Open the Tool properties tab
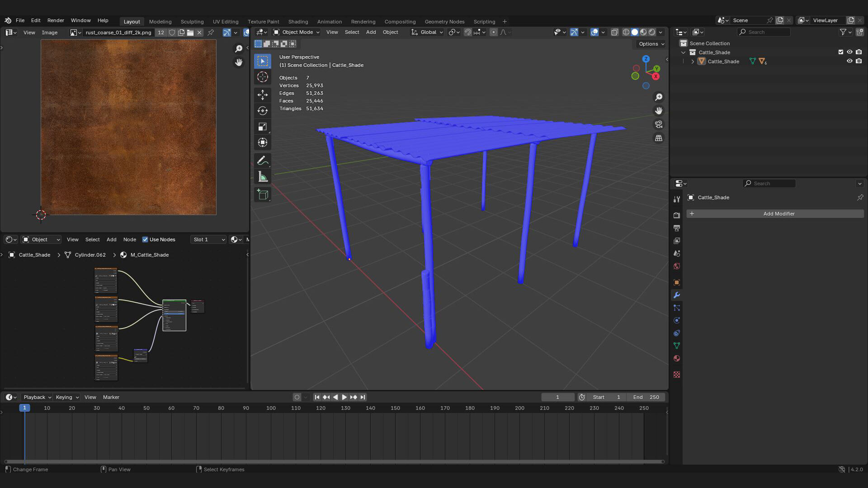Screen dimensions: 868x488 click(677, 199)
